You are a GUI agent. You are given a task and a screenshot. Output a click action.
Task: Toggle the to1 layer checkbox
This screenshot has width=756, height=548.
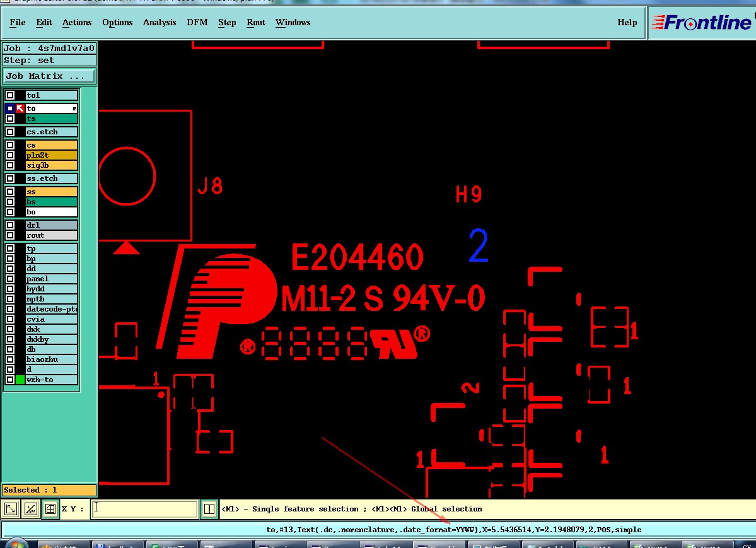(10, 95)
